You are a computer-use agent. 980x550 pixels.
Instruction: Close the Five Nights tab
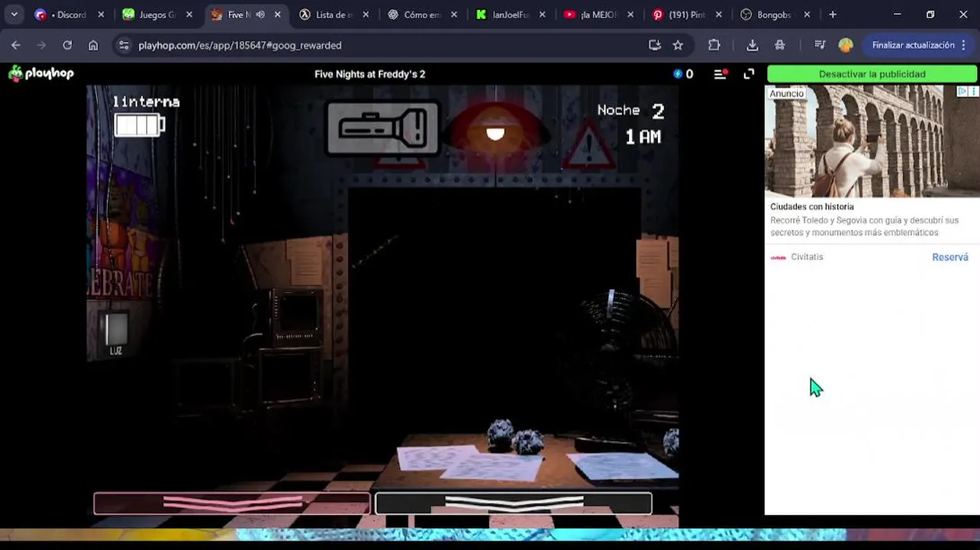(278, 15)
